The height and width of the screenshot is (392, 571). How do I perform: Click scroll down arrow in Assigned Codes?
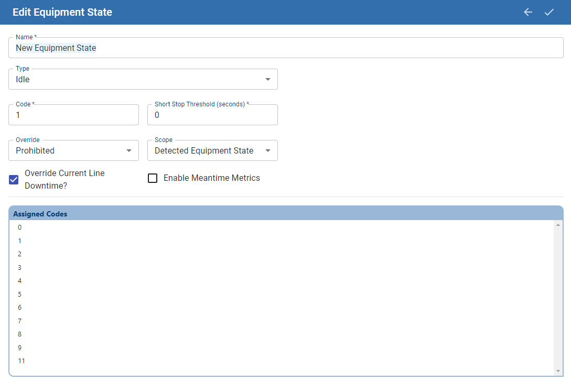(x=558, y=371)
